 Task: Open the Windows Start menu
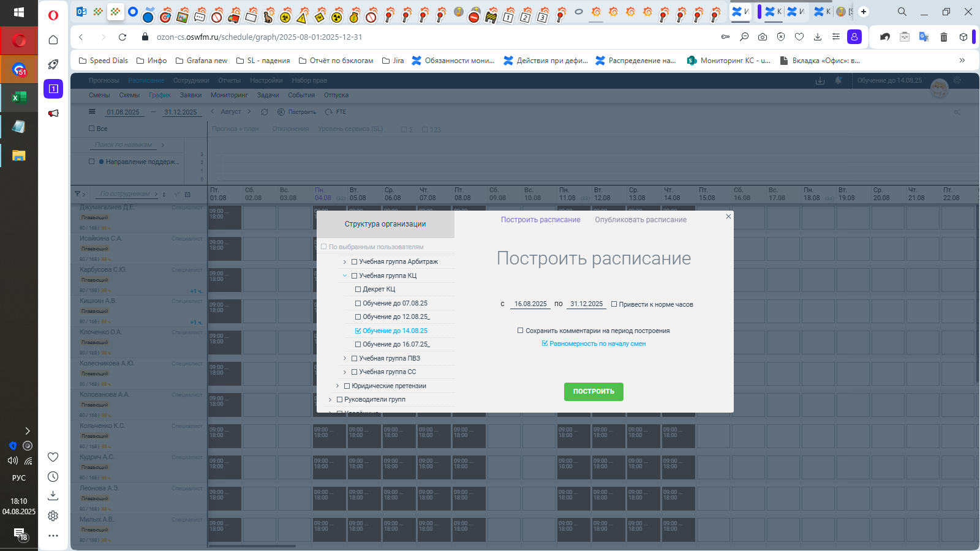[x=19, y=12]
